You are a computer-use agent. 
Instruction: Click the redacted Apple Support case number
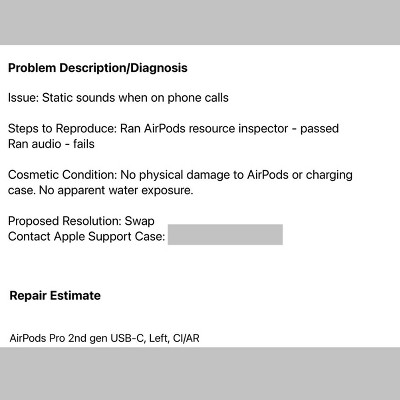[x=225, y=235]
